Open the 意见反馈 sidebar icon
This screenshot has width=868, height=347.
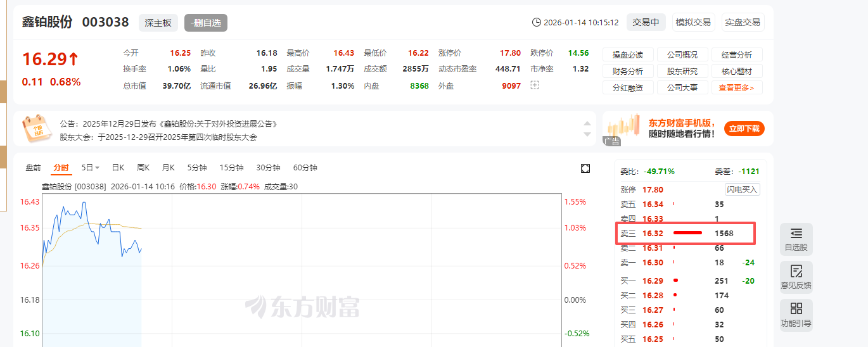(796, 277)
